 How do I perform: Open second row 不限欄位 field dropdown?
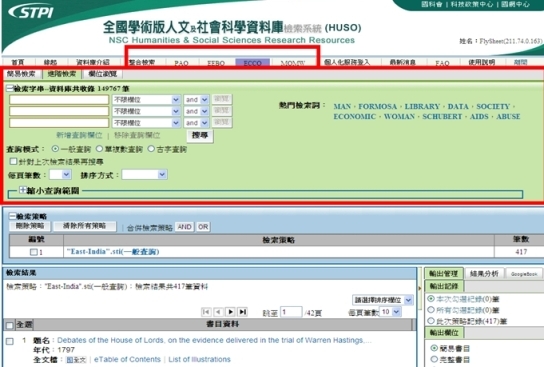(146, 111)
